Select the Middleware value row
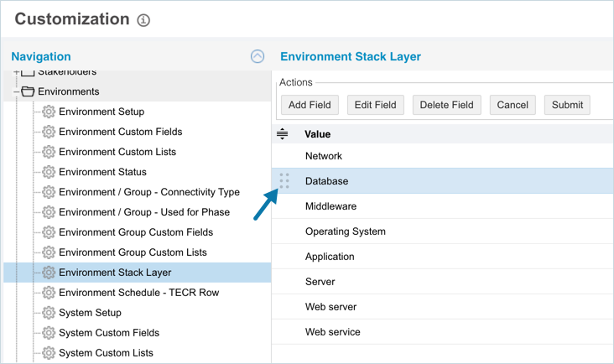Screen dimensions: 614x364 443,205
